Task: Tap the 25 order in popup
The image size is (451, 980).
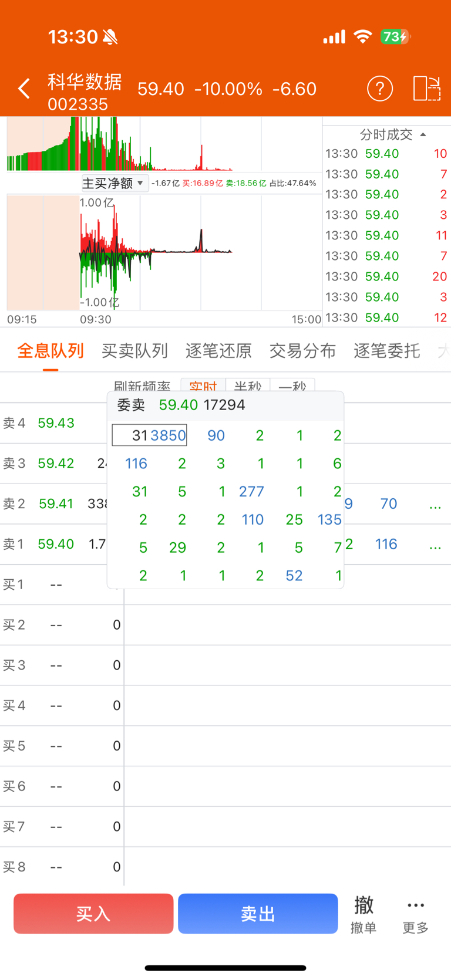Action: (x=294, y=519)
